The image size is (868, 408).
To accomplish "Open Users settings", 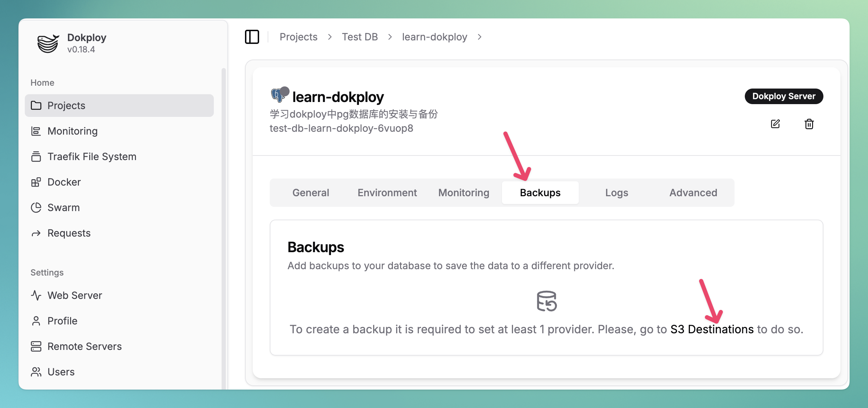I will [x=119, y=372].
